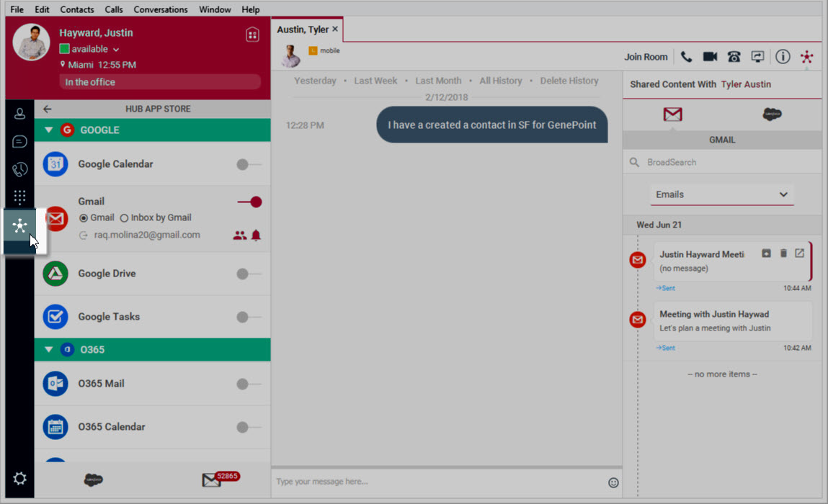
Task: Enable the Google Calendar toggle
Action: point(249,164)
